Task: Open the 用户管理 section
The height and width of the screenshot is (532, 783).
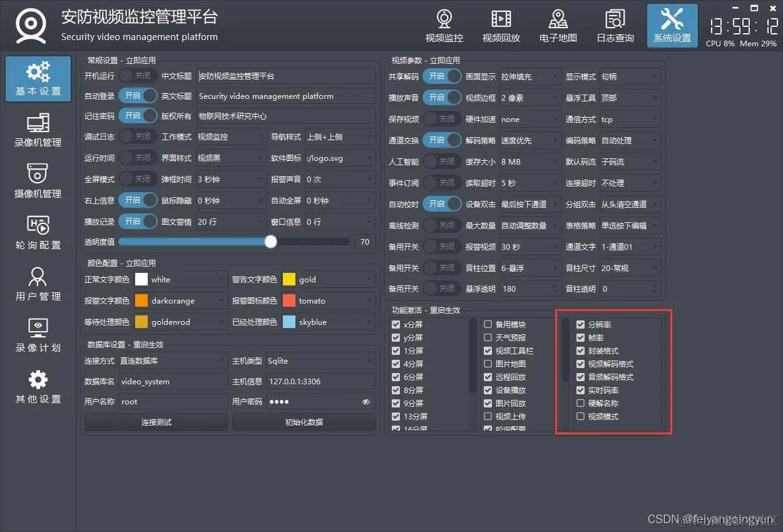Action: click(x=38, y=285)
